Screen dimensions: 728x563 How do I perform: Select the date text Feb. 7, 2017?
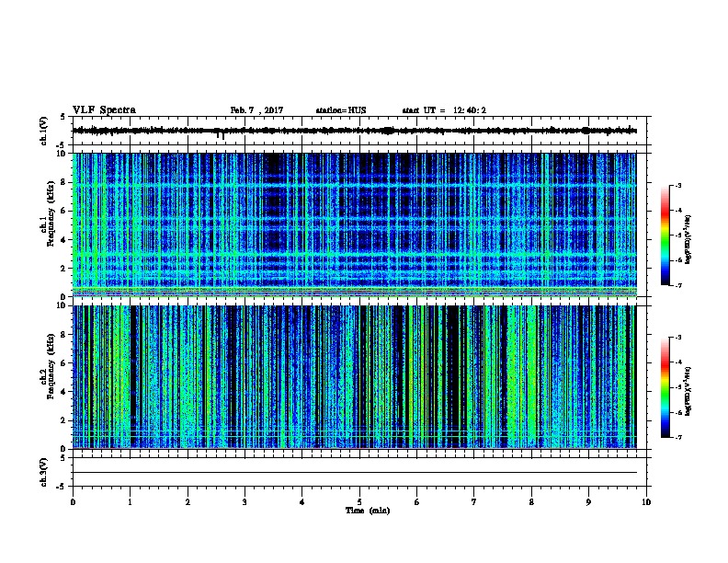pyautogui.click(x=256, y=110)
